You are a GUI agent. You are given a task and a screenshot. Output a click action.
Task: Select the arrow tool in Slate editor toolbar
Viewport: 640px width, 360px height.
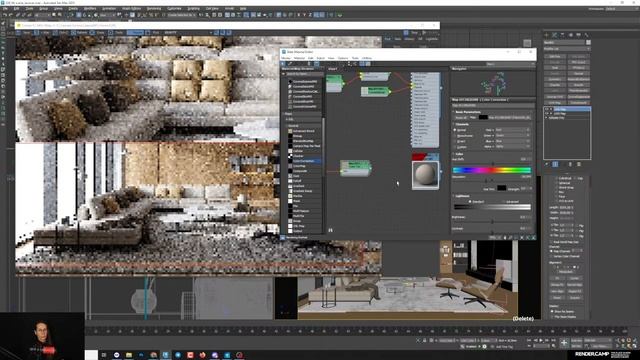(284, 64)
